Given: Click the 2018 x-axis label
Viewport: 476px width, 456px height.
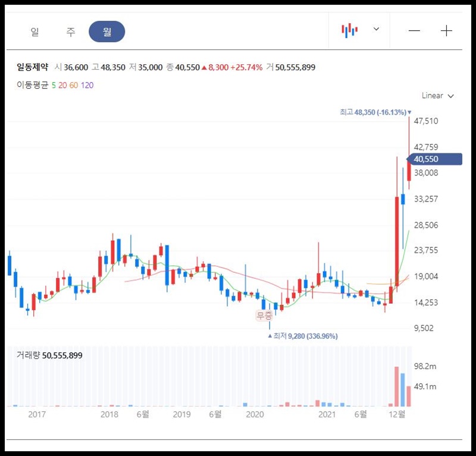Looking at the screenshot, I should [109, 414].
